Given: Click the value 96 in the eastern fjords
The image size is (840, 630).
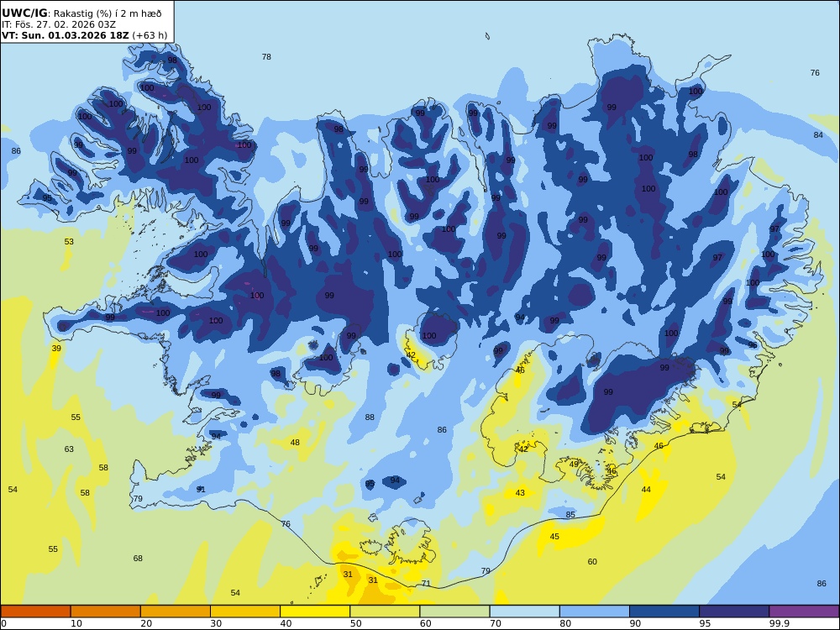Looking at the screenshot, I should (x=753, y=345).
